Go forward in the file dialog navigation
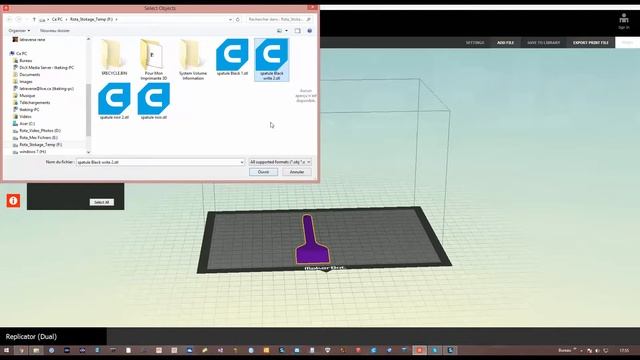 pyautogui.click(x=19, y=19)
